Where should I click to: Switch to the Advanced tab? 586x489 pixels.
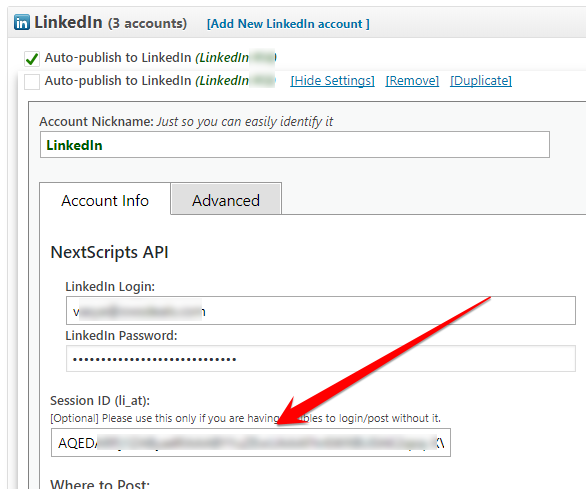tap(226, 199)
